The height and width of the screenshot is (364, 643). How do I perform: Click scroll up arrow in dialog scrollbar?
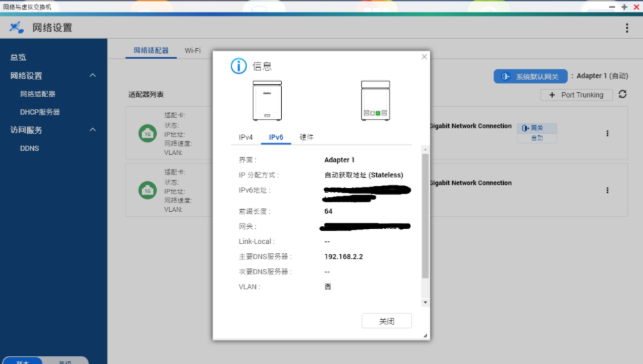[425, 149]
